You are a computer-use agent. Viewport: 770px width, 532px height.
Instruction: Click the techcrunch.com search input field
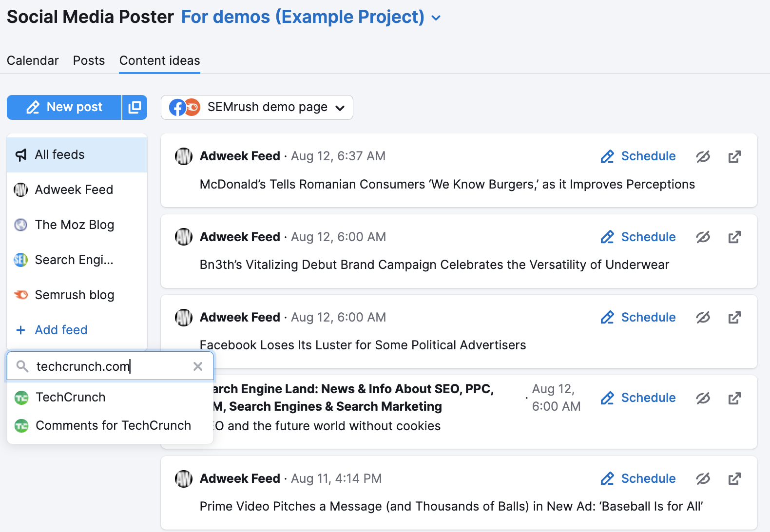pos(110,366)
